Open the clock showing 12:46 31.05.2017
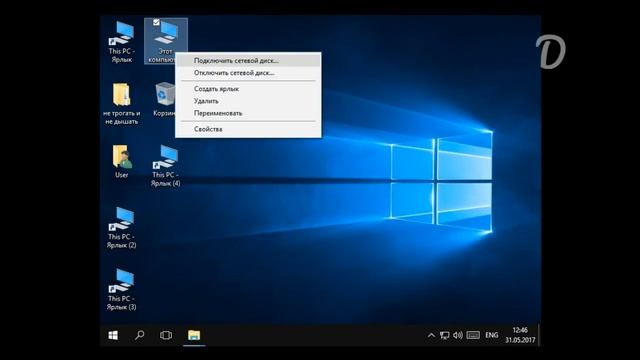Image resolution: width=640 pixels, height=360 pixels. (x=520, y=335)
